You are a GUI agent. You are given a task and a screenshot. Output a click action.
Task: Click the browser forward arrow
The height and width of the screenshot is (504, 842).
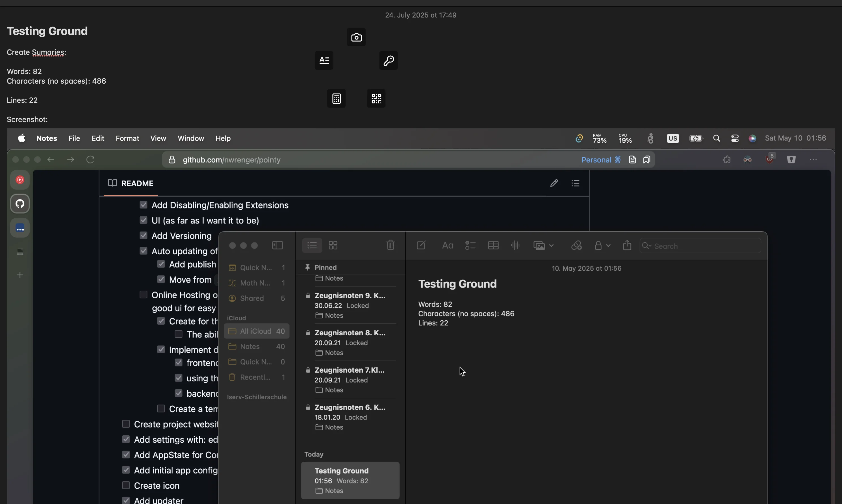(x=70, y=159)
